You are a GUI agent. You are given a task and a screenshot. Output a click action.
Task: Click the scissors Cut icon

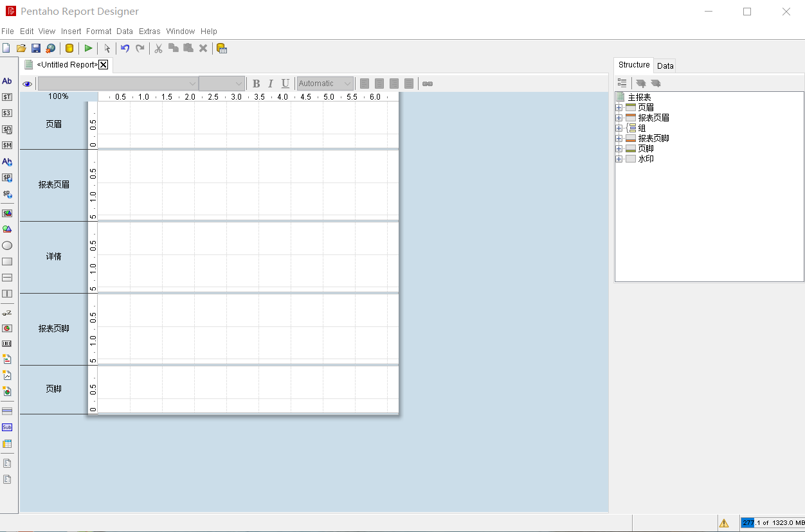click(x=158, y=48)
